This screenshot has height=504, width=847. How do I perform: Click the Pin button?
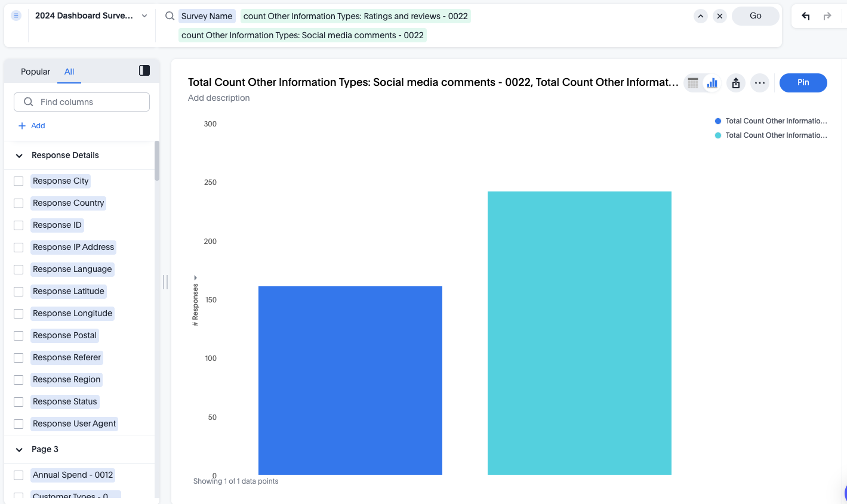(803, 83)
